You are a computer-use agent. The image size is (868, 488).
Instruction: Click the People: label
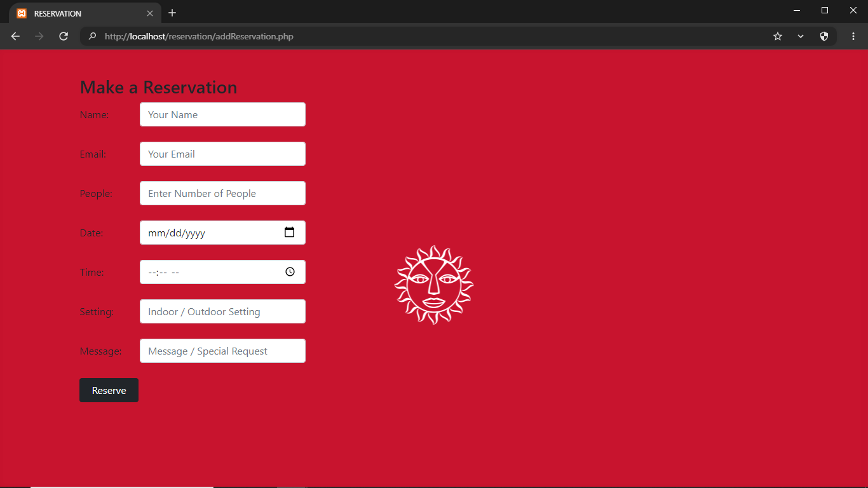click(96, 194)
